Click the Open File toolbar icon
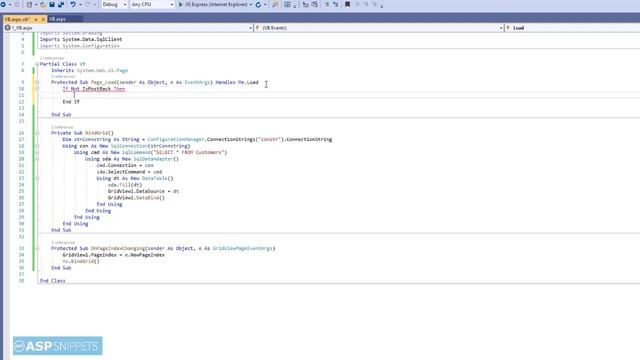 42,4
